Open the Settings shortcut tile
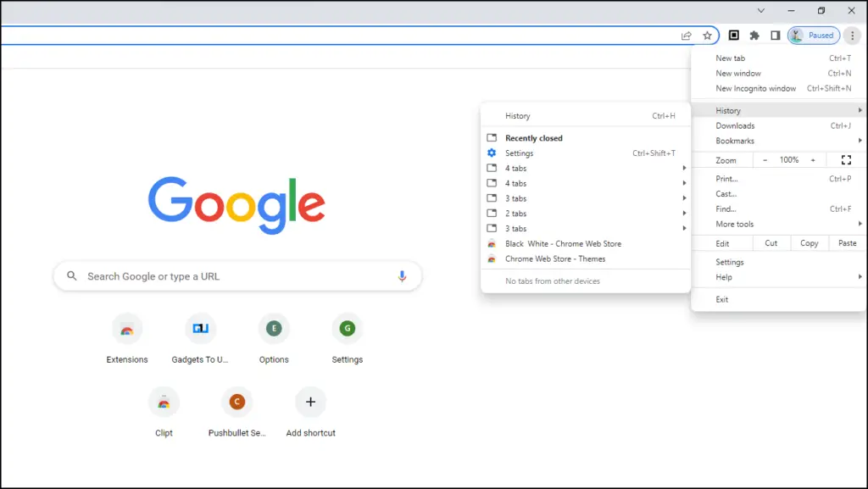868x489 pixels. 347,338
